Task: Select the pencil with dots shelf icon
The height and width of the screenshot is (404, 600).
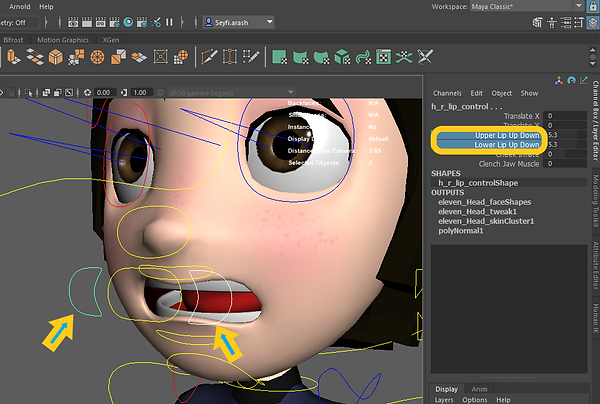Action: pyautogui.click(x=251, y=57)
